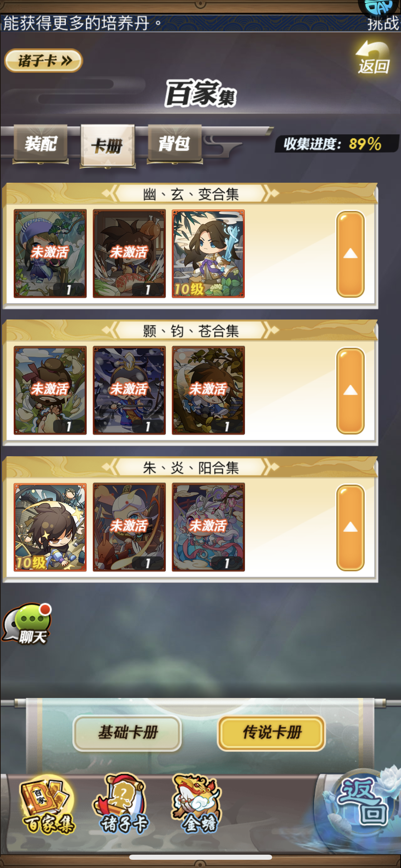Switch to the 装配 tab
The image size is (401, 868).
point(40,144)
